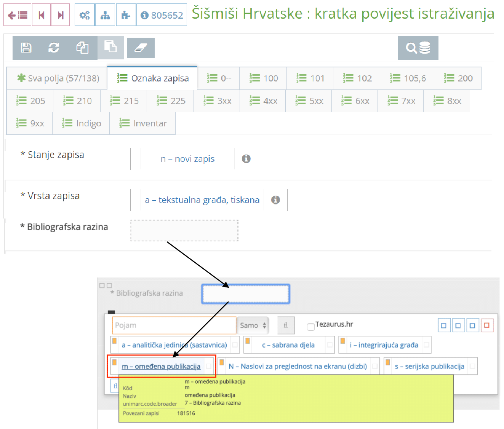Jump to the last record with the forward-skip icon
The image size is (504, 429).
[x=60, y=14]
